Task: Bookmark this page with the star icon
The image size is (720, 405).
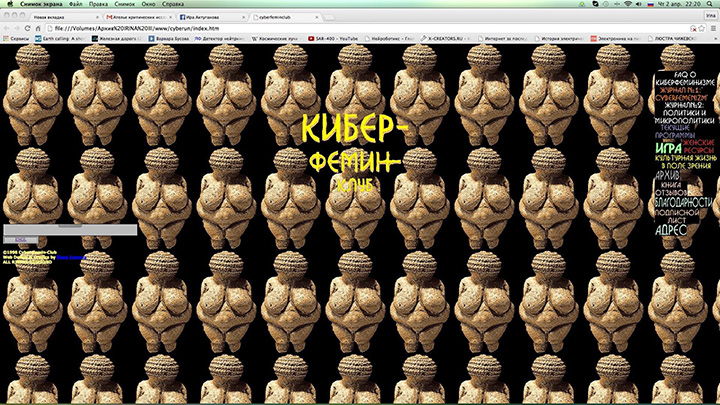Action: [x=701, y=28]
